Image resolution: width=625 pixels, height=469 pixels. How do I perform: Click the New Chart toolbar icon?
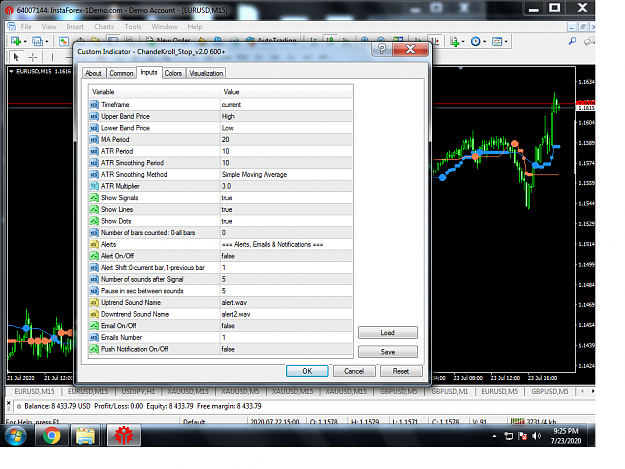click(16, 41)
